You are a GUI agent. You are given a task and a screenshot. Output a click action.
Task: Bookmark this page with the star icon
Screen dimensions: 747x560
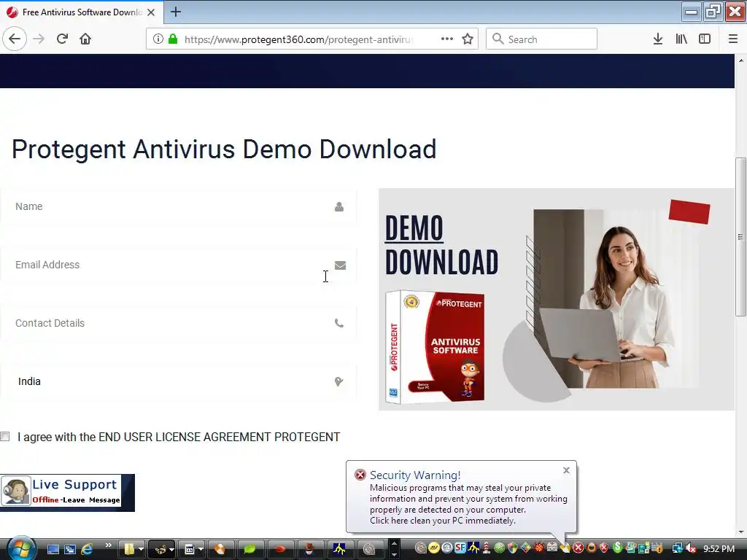468,39
